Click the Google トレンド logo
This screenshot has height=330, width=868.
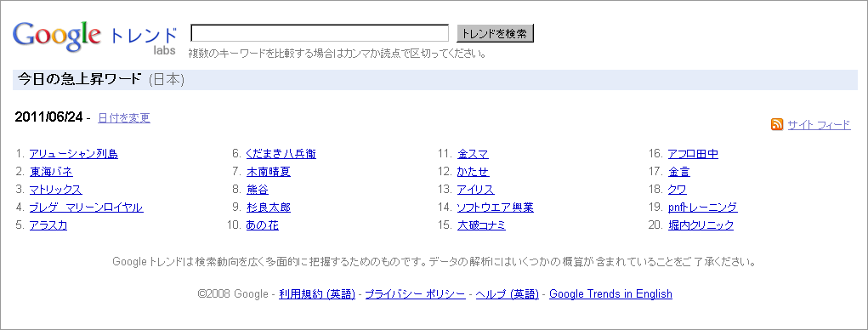94,37
